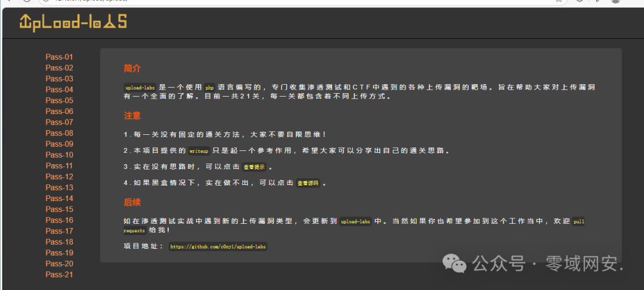Screen dimensions: 644x290
Task: Navigate to Pass-08
Action: pos(59,133)
